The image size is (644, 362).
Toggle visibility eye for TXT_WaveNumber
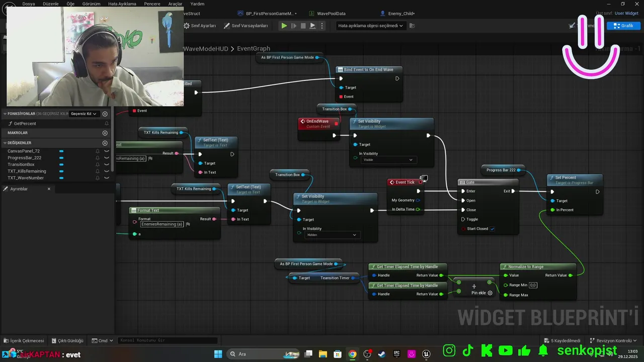click(106, 178)
